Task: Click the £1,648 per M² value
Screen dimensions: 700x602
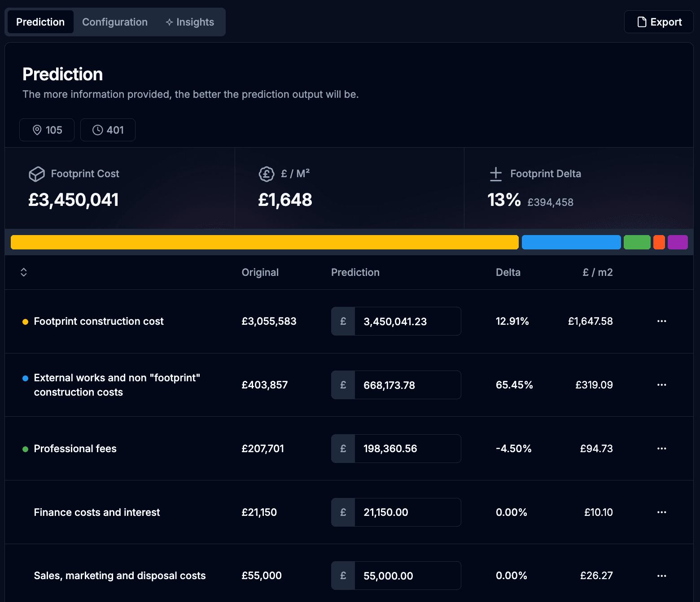Action: tap(285, 200)
